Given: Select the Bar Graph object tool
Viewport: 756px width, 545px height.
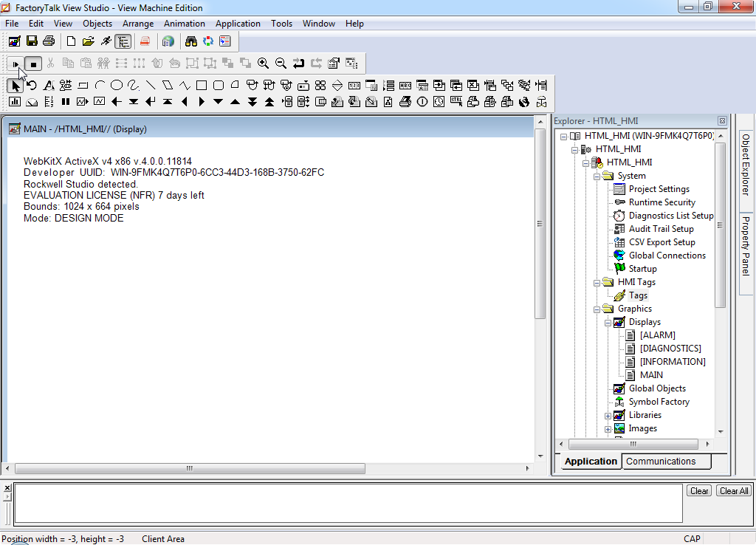Looking at the screenshot, I should click(x=15, y=102).
